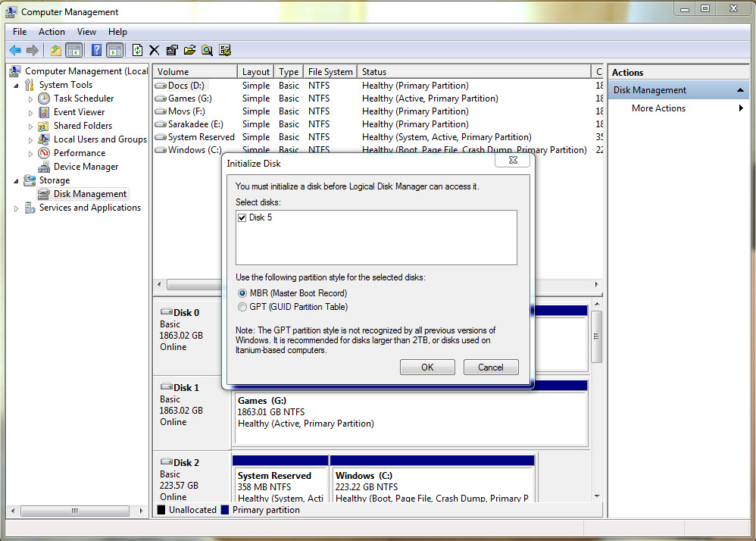Image resolution: width=756 pixels, height=541 pixels.
Task: Open Device Manager from the tree
Action: [86, 167]
